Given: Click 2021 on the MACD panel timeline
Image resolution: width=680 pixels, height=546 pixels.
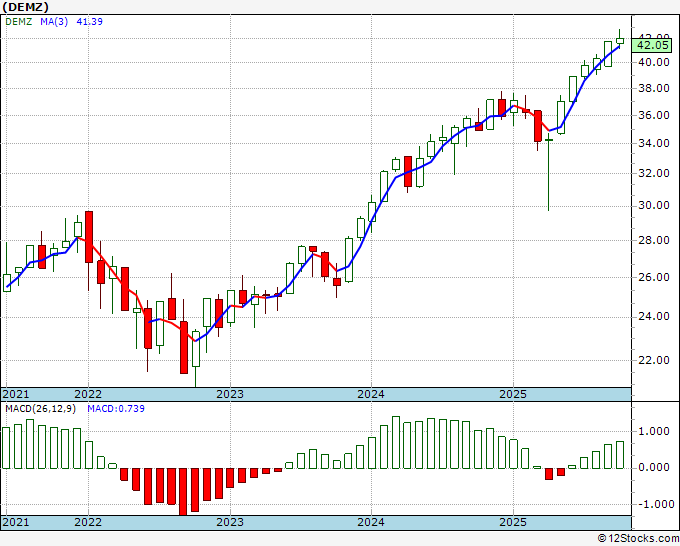Looking at the screenshot, I should coord(16,522).
